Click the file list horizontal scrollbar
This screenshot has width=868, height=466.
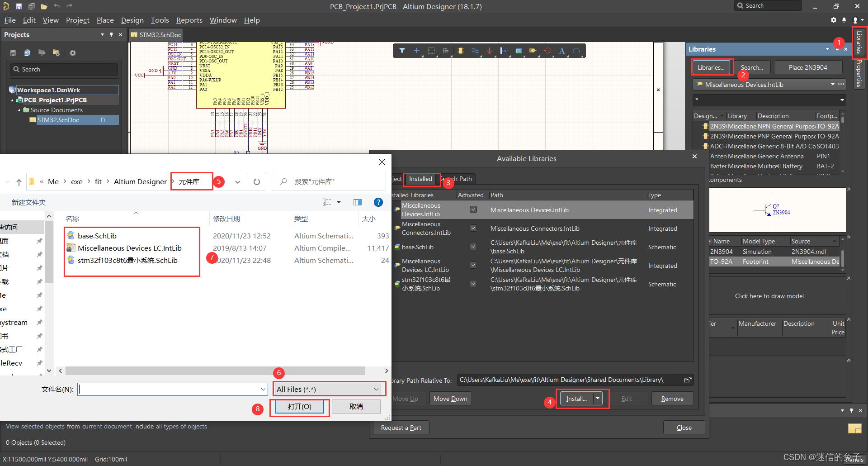pos(215,371)
